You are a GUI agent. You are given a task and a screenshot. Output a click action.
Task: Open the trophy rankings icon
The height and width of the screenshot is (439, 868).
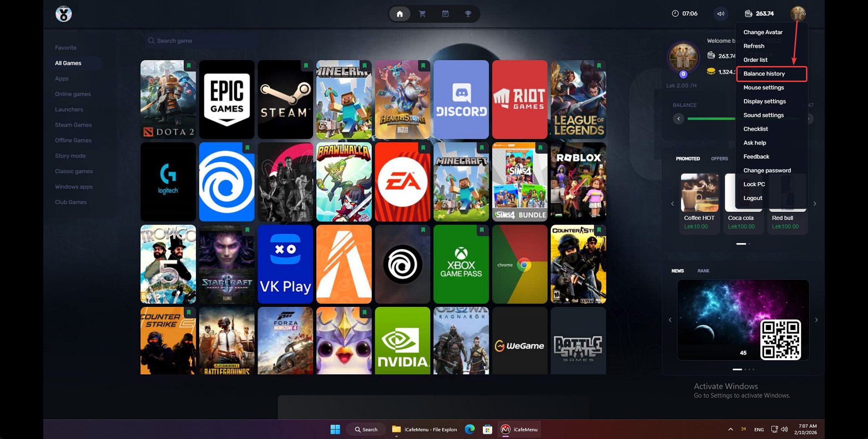(x=468, y=14)
